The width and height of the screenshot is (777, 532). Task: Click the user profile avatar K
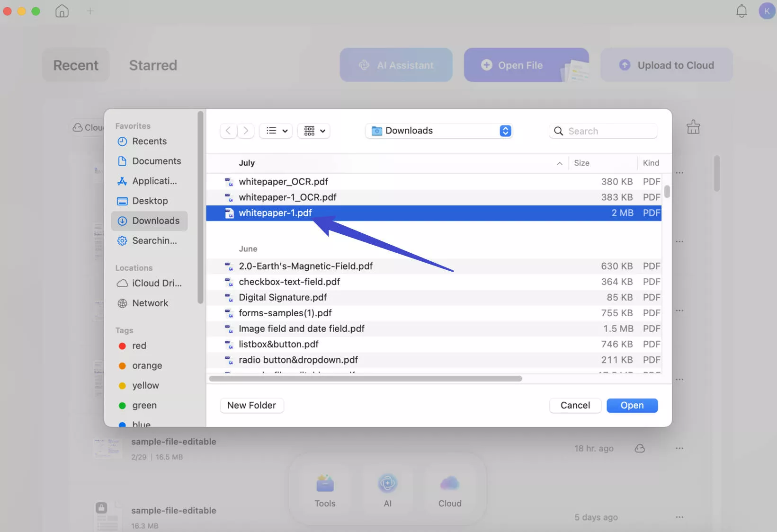[x=767, y=11]
